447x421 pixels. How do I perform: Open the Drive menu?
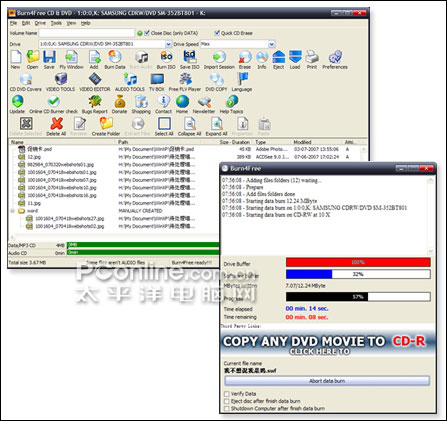pyautogui.click(x=40, y=23)
